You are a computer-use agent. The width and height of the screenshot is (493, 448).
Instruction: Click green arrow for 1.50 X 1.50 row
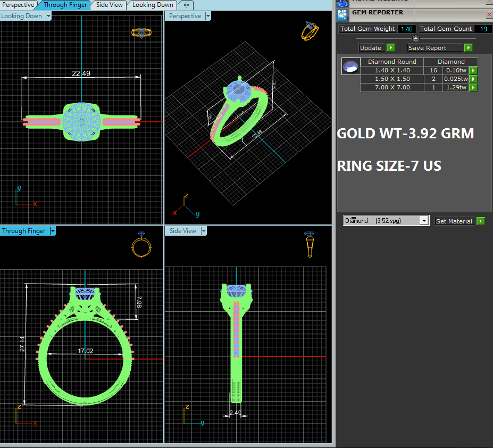pos(473,79)
